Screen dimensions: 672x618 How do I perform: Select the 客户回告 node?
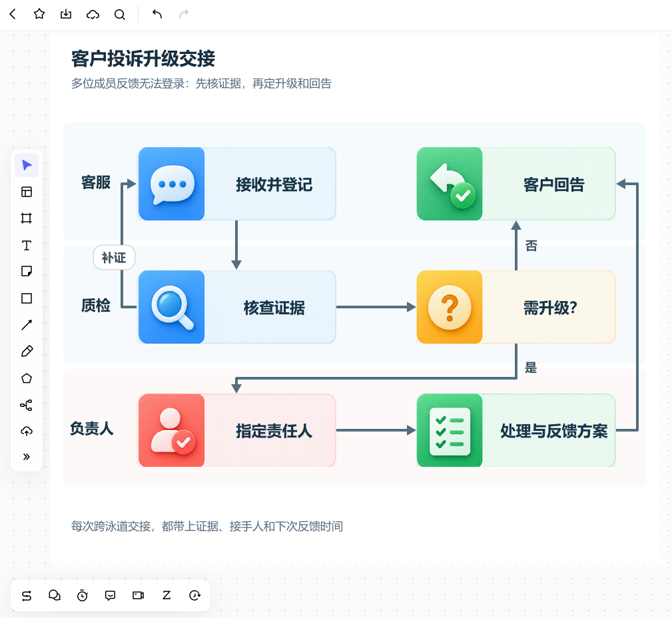(x=516, y=184)
